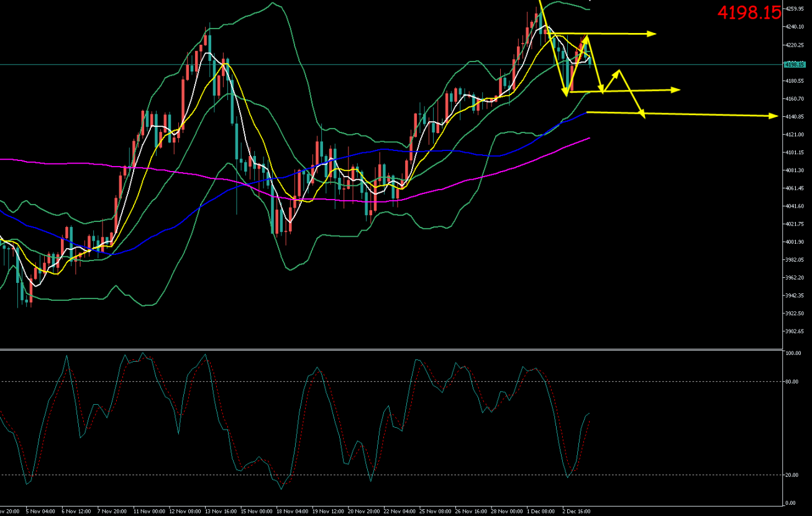Screen dimensions: 812x516
Task: Click the oscillator 100.00 scale label
Action: click(792, 353)
